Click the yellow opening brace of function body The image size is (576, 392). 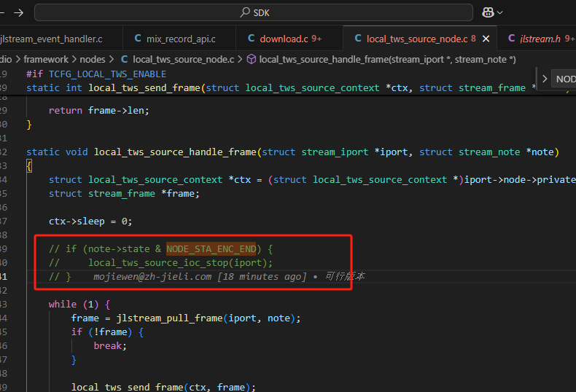pyautogui.click(x=29, y=166)
